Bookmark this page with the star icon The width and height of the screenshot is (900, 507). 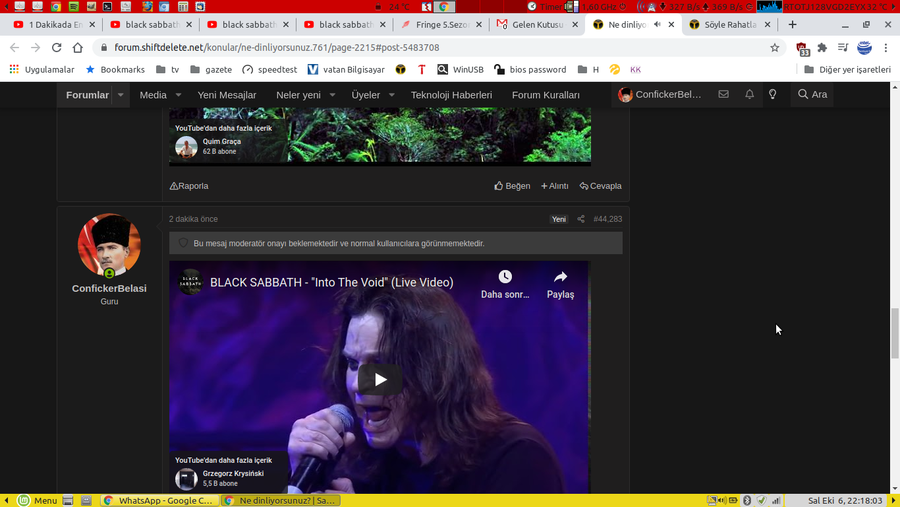(x=774, y=48)
